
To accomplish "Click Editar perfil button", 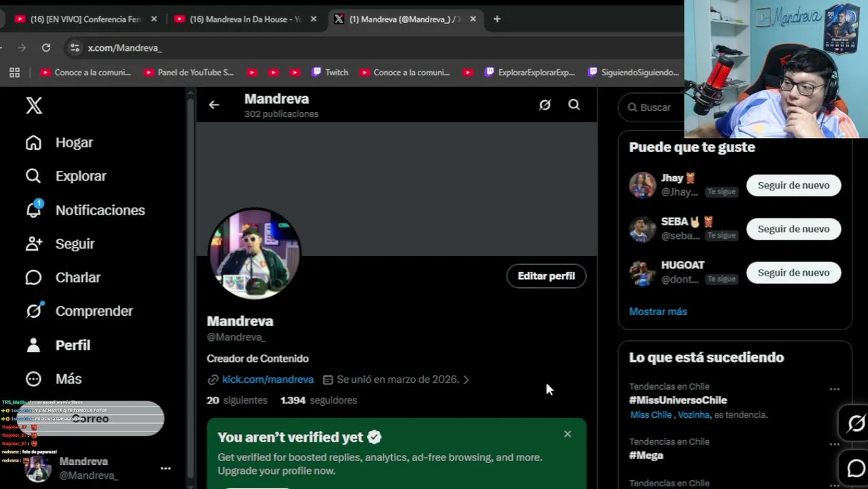I will point(546,276).
